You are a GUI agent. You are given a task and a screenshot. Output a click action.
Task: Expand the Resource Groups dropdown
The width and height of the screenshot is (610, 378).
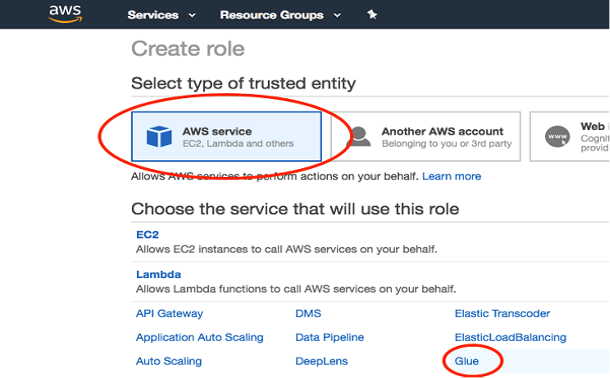[x=280, y=15]
